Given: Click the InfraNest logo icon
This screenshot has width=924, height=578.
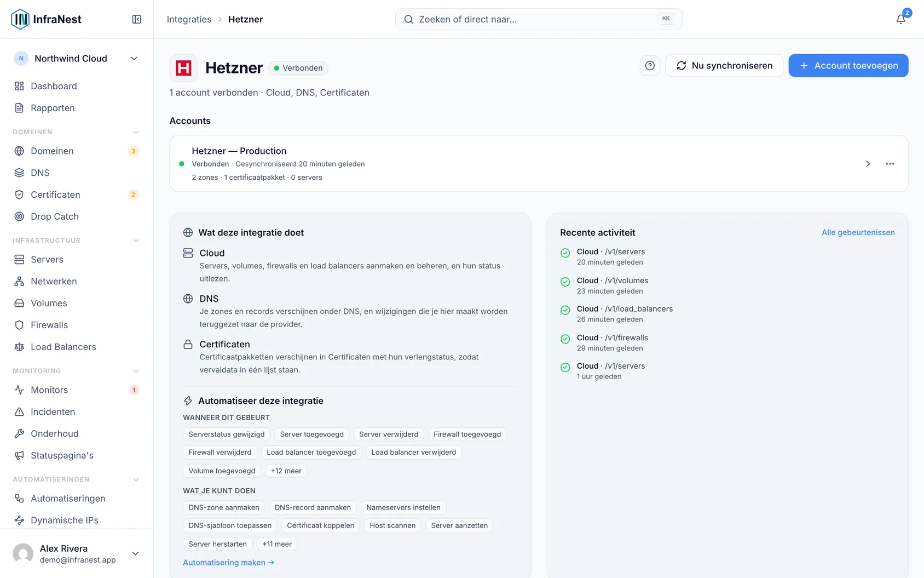Looking at the screenshot, I should point(20,19).
